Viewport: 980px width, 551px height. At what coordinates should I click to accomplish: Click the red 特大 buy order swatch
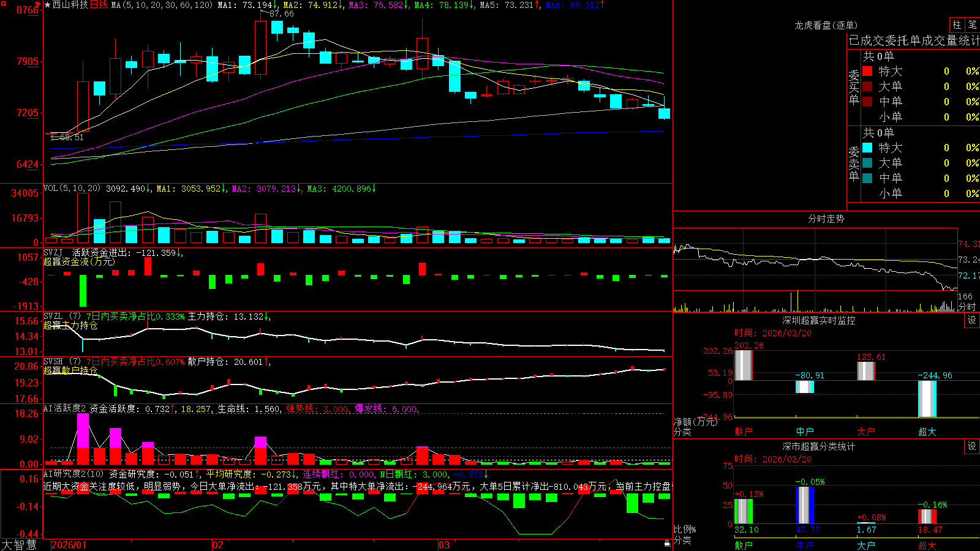[867, 71]
